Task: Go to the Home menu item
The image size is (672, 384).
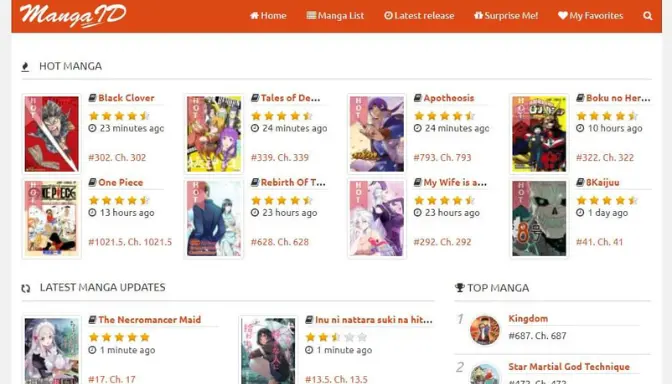Action: click(x=268, y=16)
